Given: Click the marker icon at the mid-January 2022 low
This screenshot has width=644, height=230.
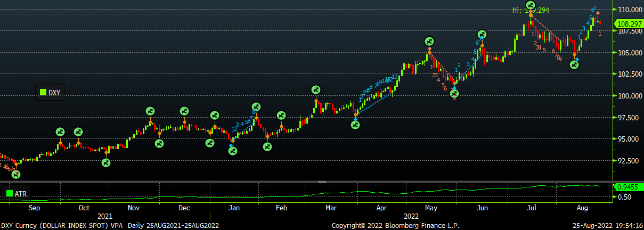Looking at the screenshot, I should (232, 151).
